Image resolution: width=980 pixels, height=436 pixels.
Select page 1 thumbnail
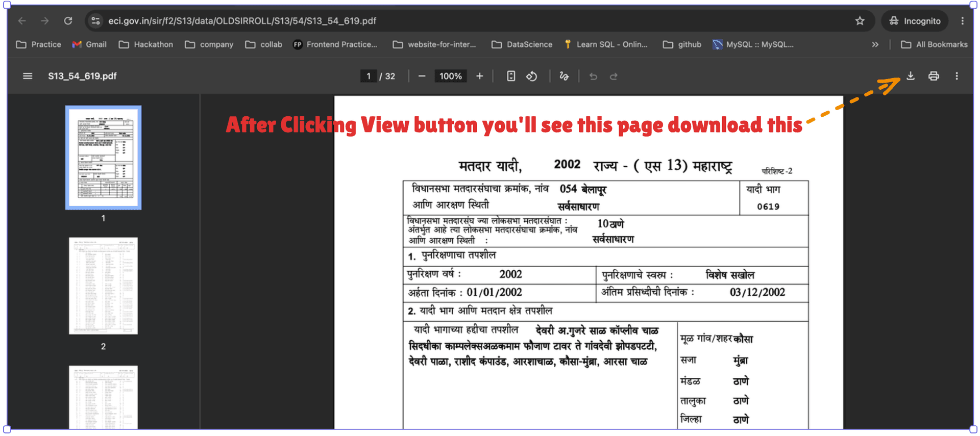point(103,158)
